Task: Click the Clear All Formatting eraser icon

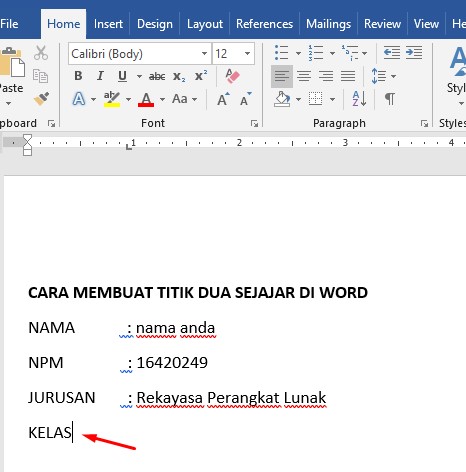Action: tap(232, 76)
